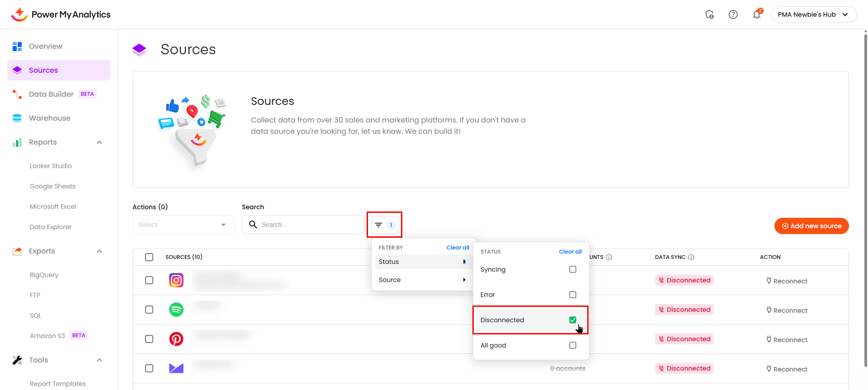The height and width of the screenshot is (390, 868).
Task: Open the filter icon button
Action: coord(384,225)
